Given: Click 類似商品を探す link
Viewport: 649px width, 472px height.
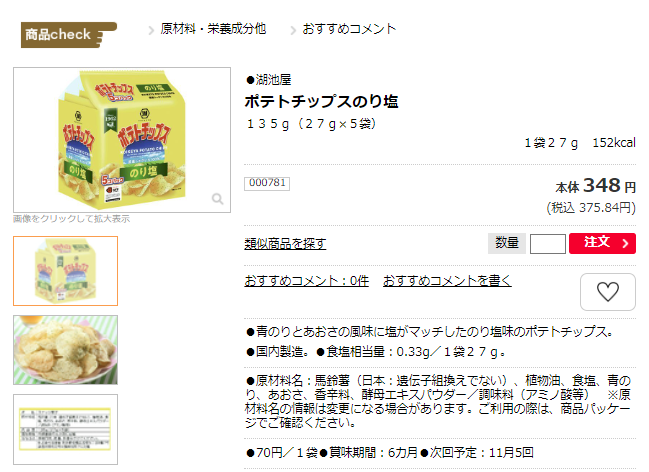Looking at the screenshot, I should click(x=285, y=243).
